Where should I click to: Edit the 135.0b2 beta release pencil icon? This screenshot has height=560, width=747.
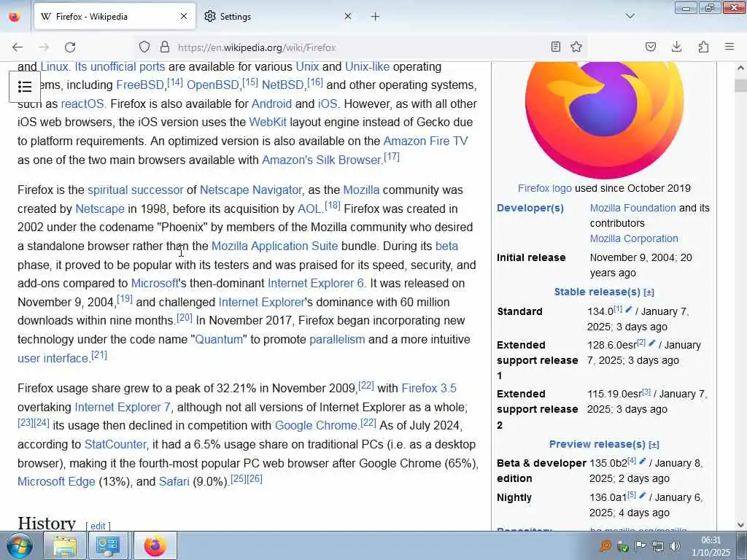point(642,461)
